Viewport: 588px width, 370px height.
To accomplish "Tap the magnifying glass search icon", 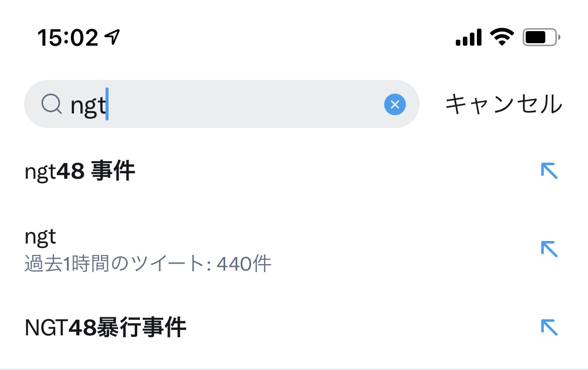I will (x=51, y=104).
